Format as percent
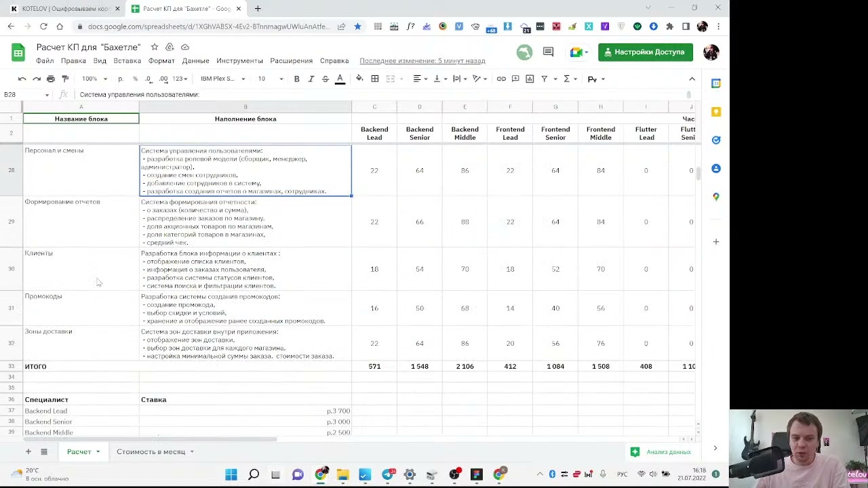Screen dimensions: 868x488 coord(135,79)
